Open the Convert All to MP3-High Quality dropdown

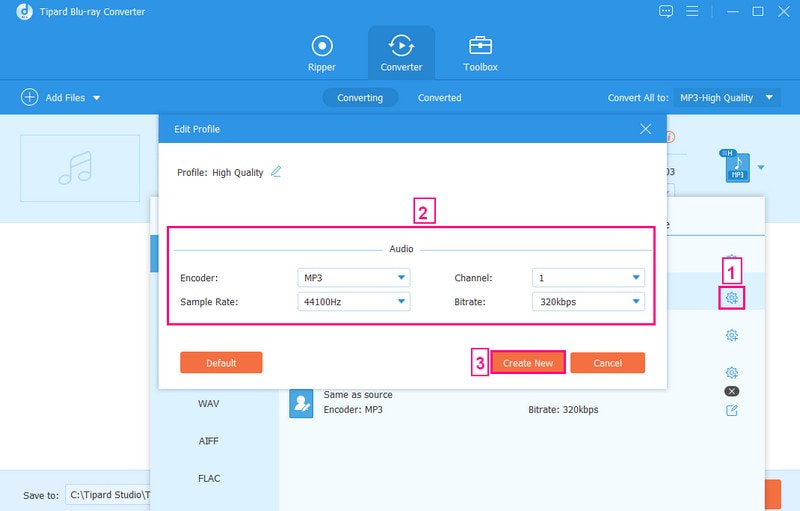pos(727,97)
